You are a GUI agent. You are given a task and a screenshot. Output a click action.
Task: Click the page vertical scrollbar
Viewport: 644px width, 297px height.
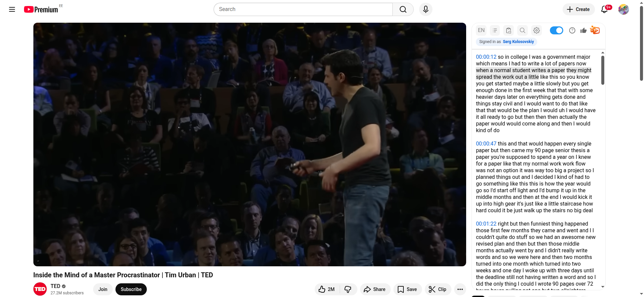pos(641,43)
